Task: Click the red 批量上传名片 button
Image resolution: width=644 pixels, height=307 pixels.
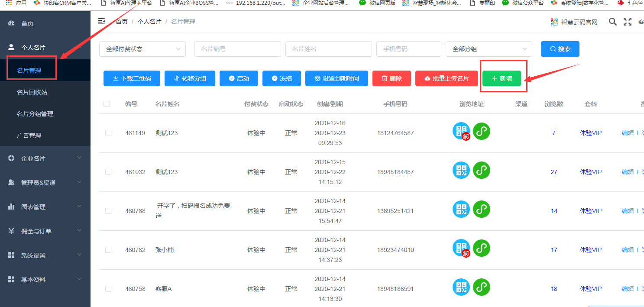Action: click(x=446, y=78)
